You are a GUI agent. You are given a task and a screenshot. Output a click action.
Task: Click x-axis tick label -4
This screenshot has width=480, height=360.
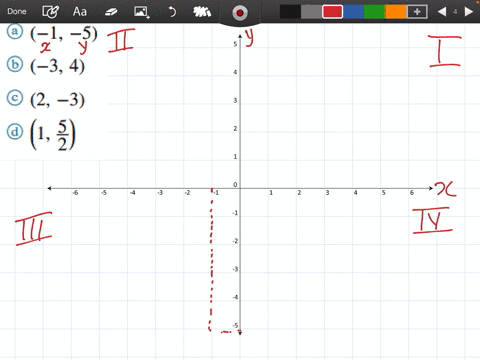[132, 193]
